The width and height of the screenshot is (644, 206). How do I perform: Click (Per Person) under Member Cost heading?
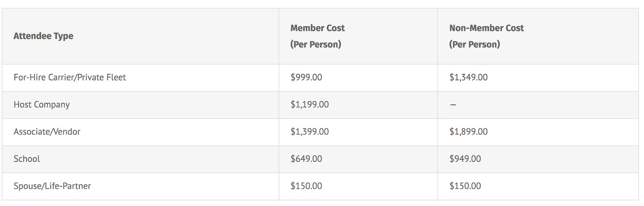coord(316,45)
